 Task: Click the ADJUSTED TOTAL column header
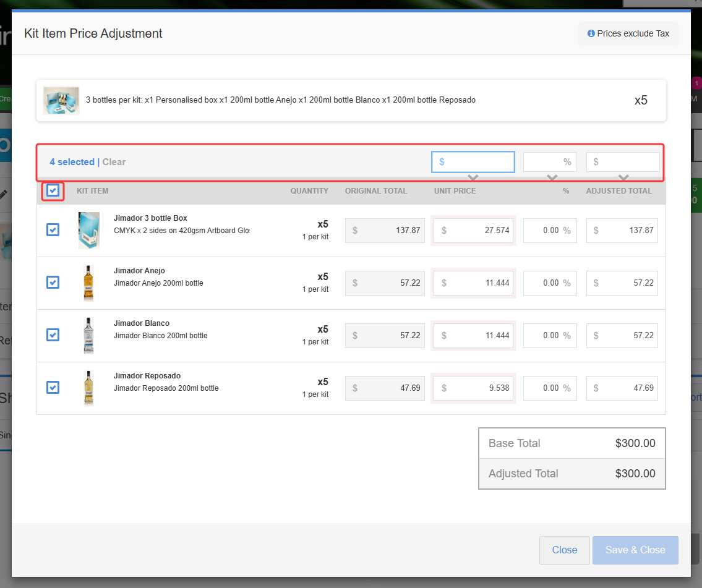pyautogui.click(x=619, y=191)
